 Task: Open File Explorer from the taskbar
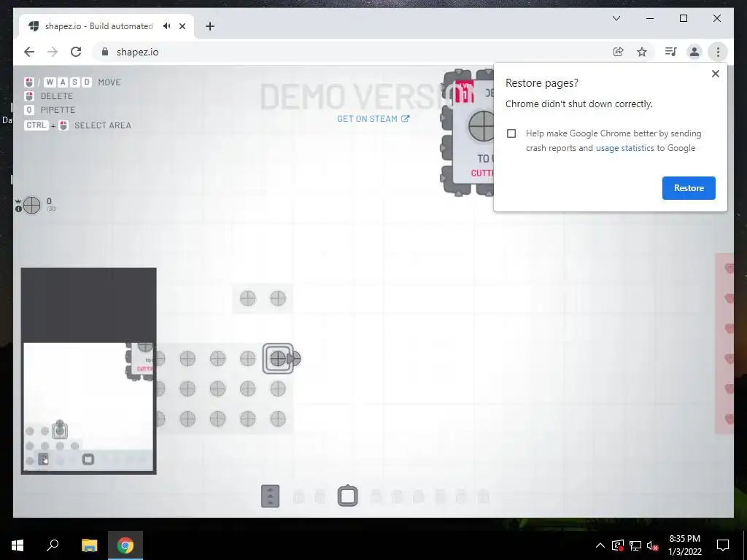[89, 545]
